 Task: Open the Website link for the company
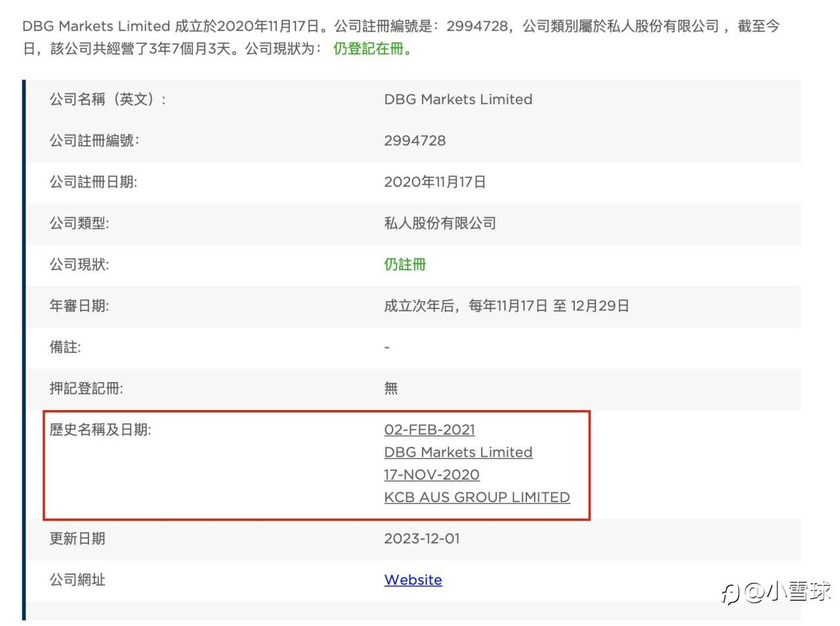coord(413,580)
